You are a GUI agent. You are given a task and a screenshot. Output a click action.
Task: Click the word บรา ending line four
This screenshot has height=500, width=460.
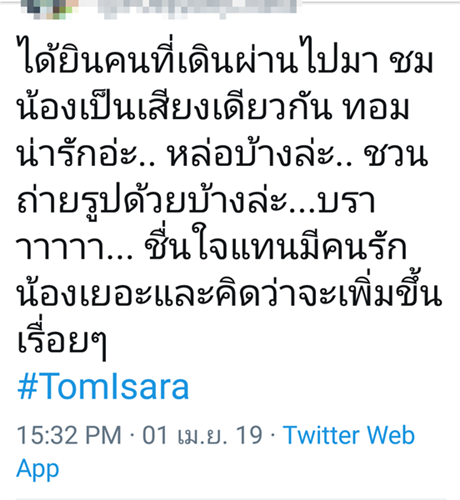tap(347, 202)
